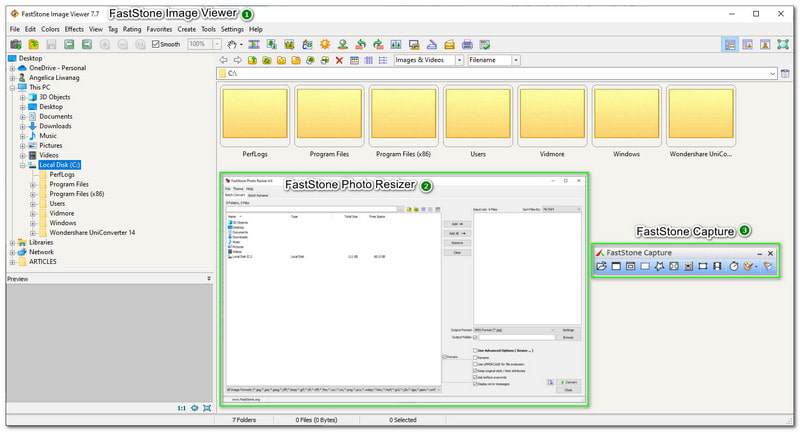This screenshot has width=800, height=432.
Task: Click the back arrow navigation icon
Action: click(x=223, y=61)
